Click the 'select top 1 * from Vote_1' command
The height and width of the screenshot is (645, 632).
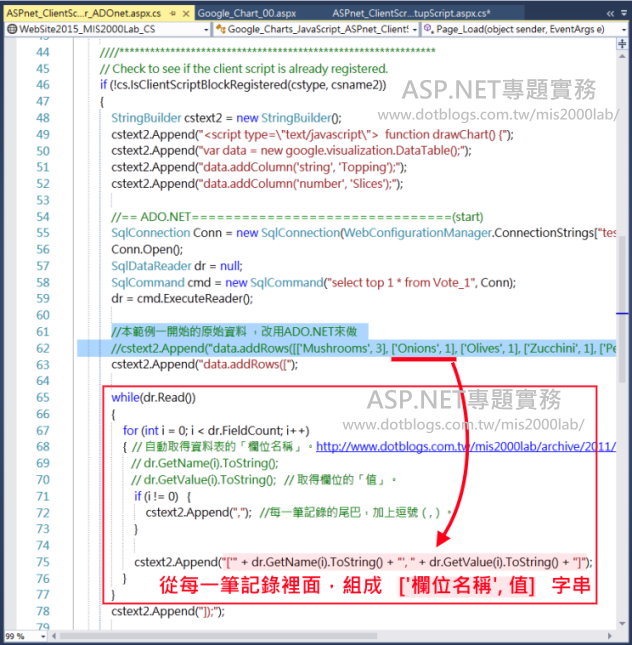(x=313, y=283)
